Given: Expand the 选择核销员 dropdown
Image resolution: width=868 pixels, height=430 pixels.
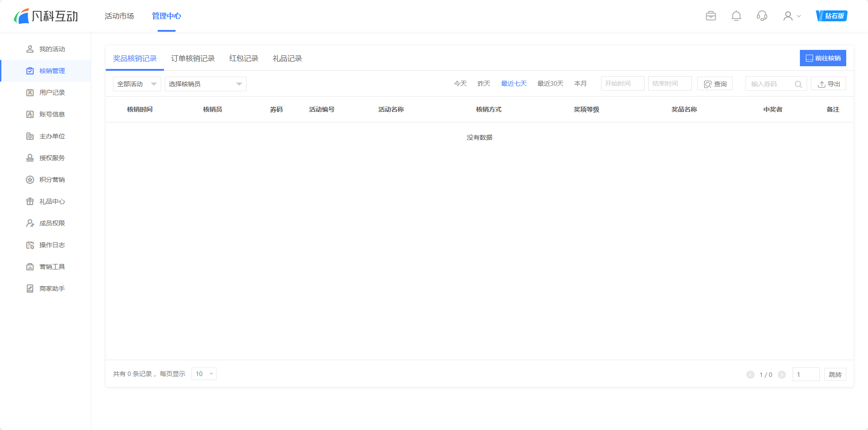Looking at the screenshot, I should pos(205,83).
